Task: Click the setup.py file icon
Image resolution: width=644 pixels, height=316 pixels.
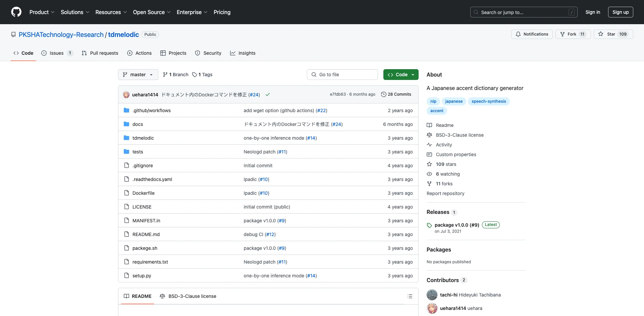Action: pos(126,276)
